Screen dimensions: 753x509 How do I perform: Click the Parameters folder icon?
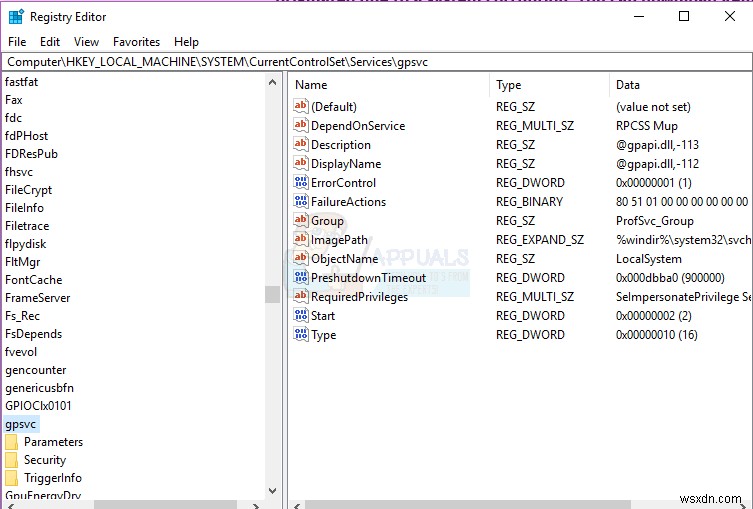pyautogui.click(x=12, y=442)
